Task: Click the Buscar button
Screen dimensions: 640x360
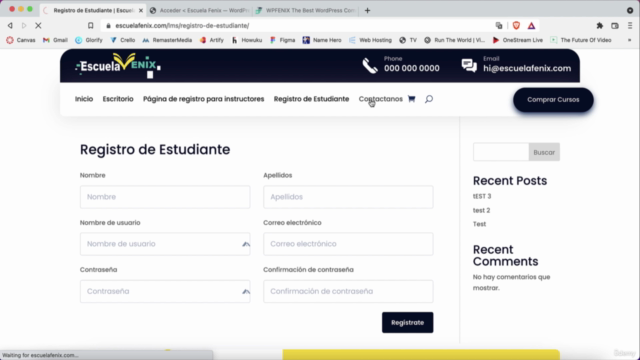Action: tap(544, 152)
